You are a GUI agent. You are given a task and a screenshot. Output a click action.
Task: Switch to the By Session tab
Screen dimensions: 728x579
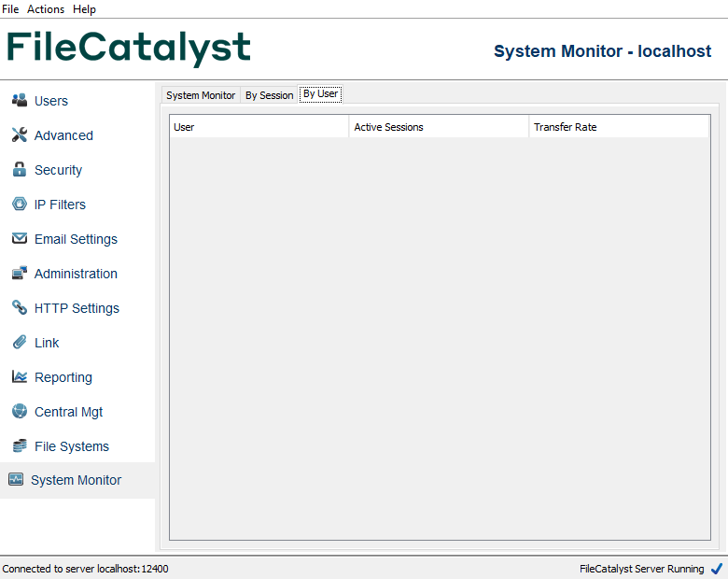pos(270,95)
